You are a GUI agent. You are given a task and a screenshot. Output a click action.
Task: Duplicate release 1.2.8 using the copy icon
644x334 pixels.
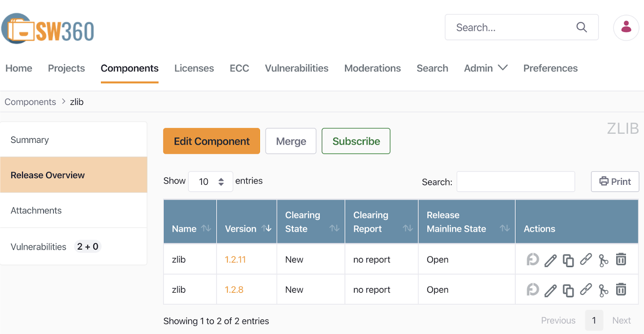click(568, 290)
